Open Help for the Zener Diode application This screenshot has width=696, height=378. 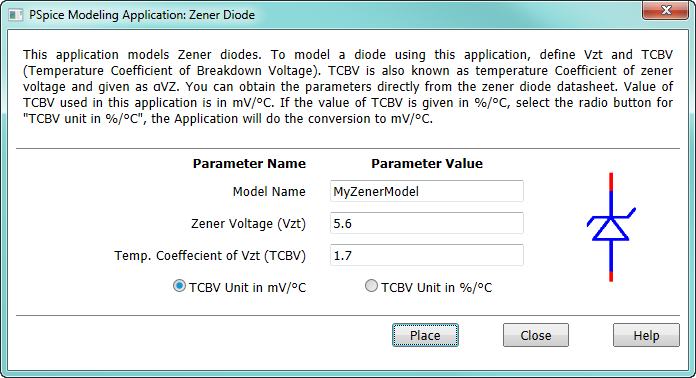pyautogui.click(x=646, y=335)
